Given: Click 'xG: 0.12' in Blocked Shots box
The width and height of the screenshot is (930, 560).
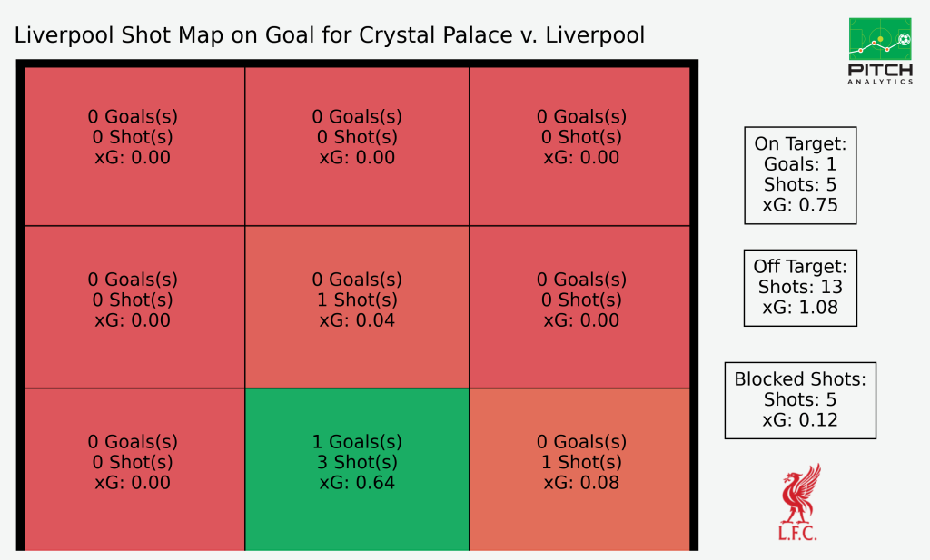Looking at the screenshot, I should [x=800, y=420].
